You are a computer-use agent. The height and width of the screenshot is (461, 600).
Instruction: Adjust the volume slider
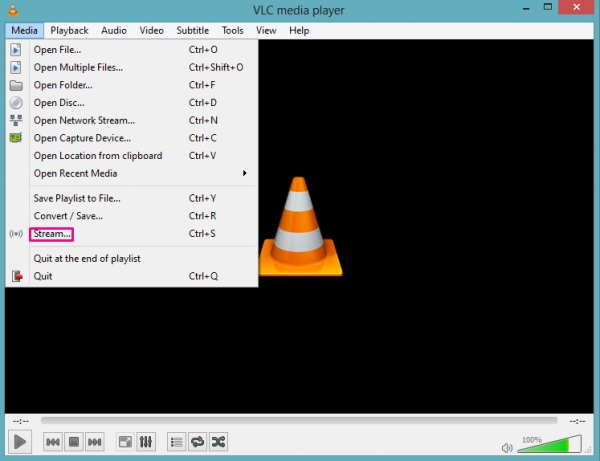pyautogui.click(x=549, y=444)
